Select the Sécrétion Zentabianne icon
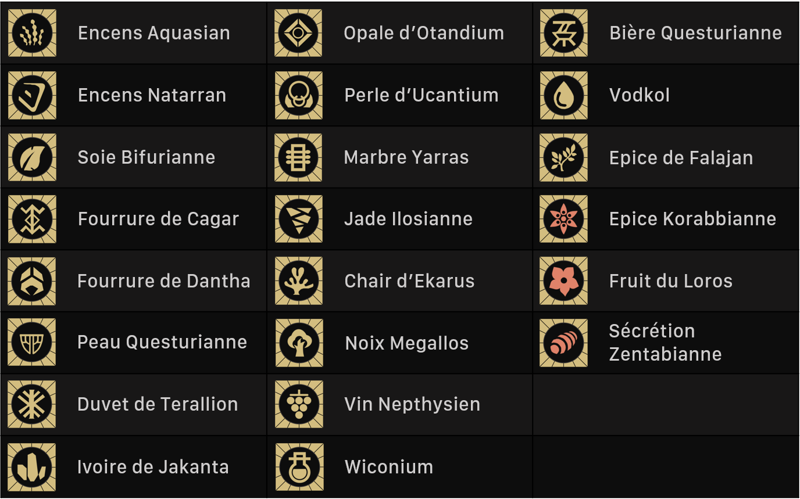800x499 pixels. (x=564, y=343)
